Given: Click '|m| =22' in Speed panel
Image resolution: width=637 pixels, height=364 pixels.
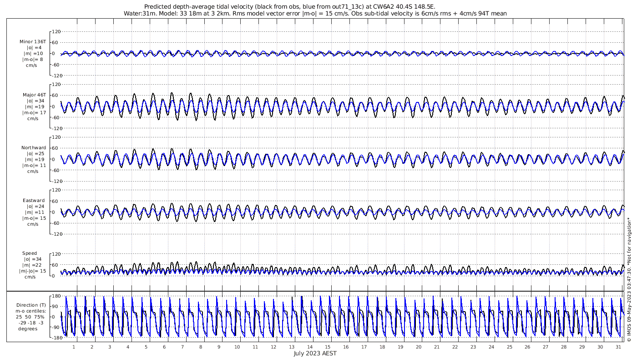Looking at the screenshot, I should (34, 265).
